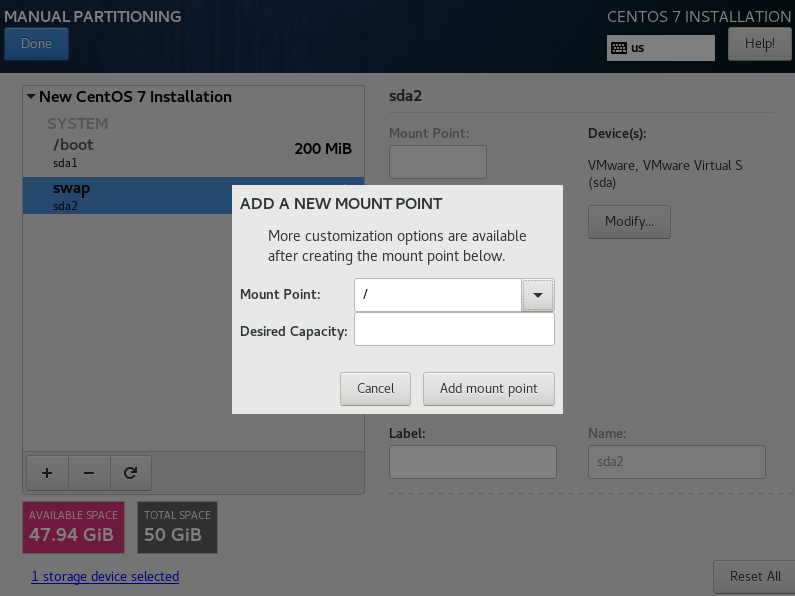
Task: Click the Name field showing sda2
Action: [676, 462]
